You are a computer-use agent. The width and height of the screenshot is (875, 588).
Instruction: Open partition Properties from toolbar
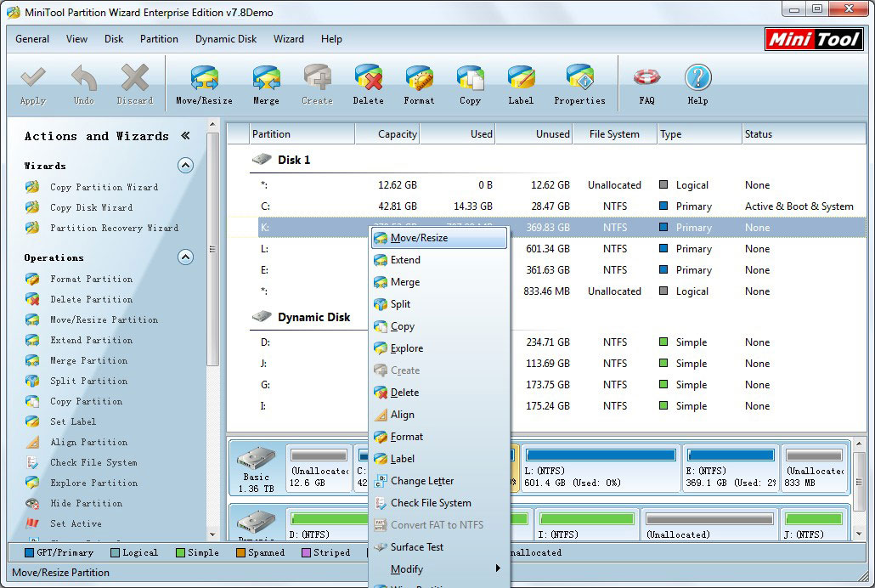click(x=579, y=85)
